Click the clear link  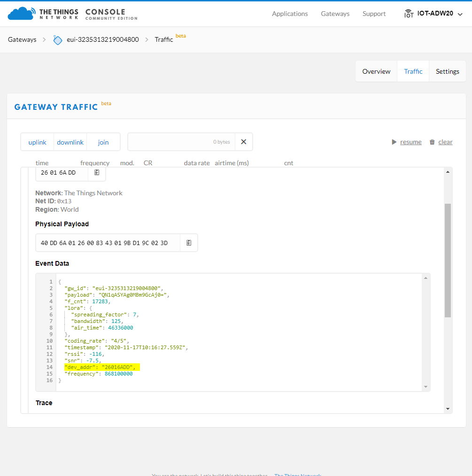click(x=445, y=142)
